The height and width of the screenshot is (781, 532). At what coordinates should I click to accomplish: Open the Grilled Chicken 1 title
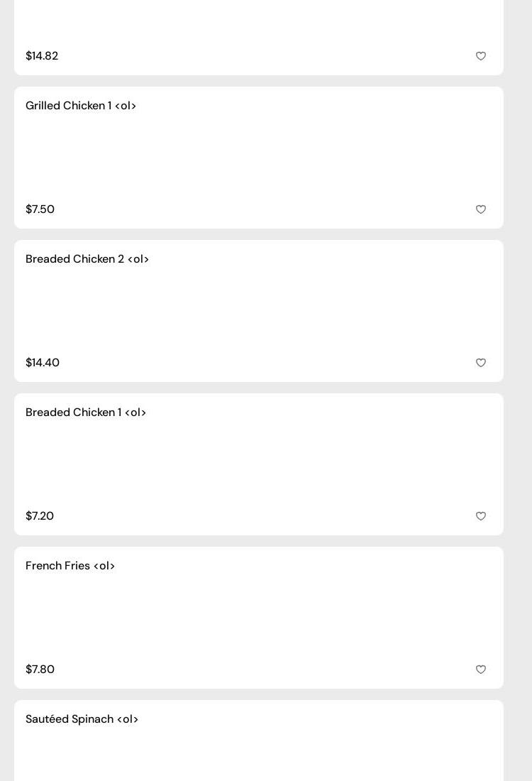click(81, 106)
